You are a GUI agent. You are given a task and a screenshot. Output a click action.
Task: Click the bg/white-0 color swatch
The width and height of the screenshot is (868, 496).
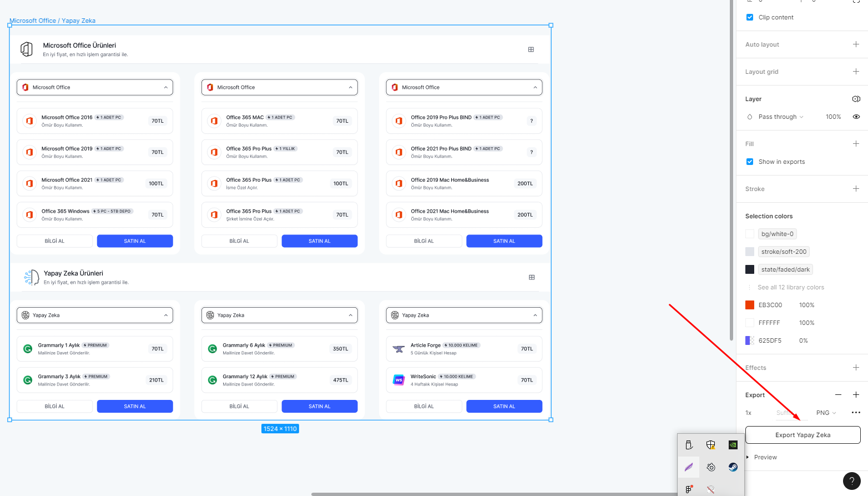tap(750, 234)
